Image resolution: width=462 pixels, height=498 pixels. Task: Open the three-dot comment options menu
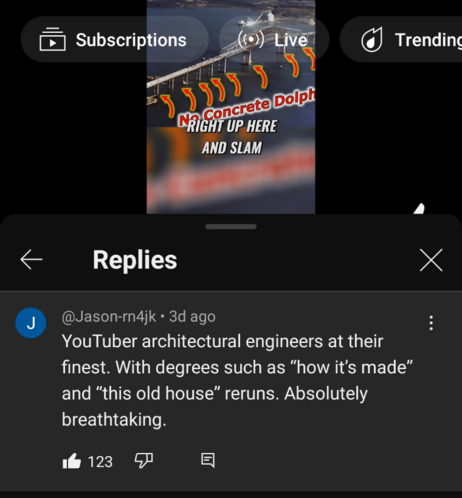click(x=431, y=323)
